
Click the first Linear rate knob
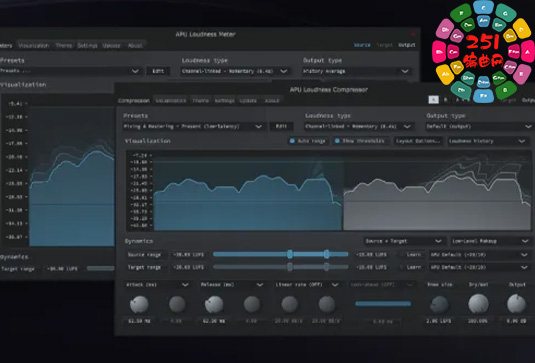289,304
